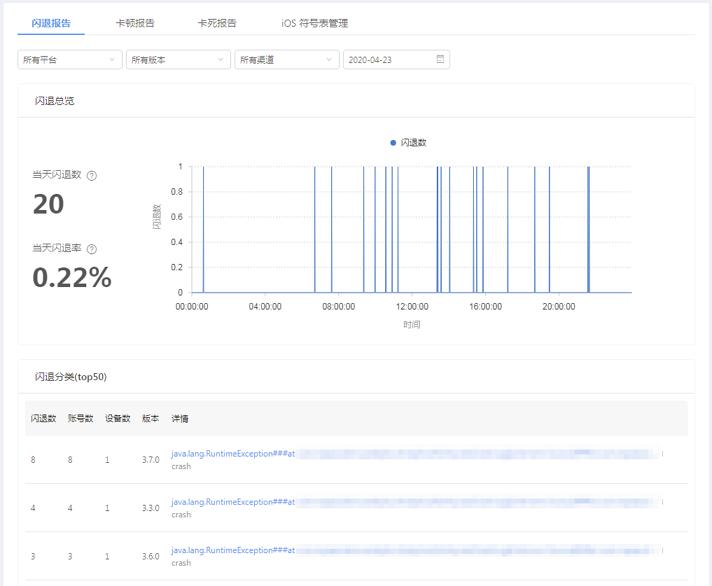Open crash detail link for version 3.6.0
This screenshot has width=712, height=586.
(233, 550)
